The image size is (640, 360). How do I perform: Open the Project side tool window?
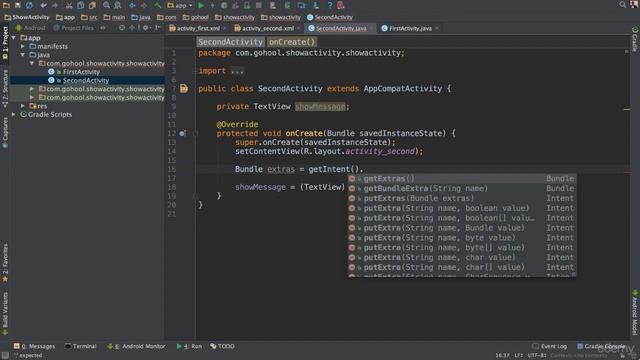pos(5,43)
